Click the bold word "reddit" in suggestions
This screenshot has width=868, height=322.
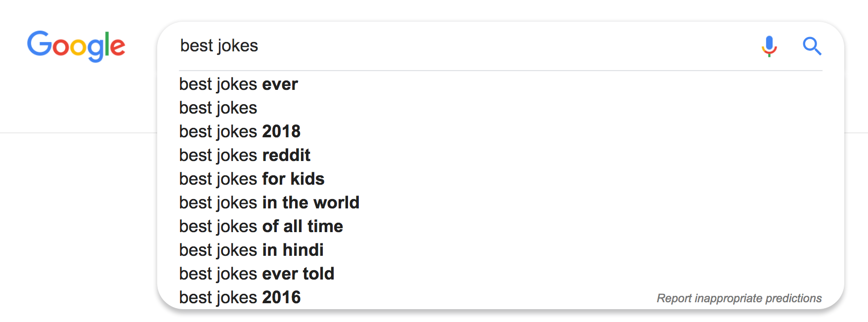point(286,155)
